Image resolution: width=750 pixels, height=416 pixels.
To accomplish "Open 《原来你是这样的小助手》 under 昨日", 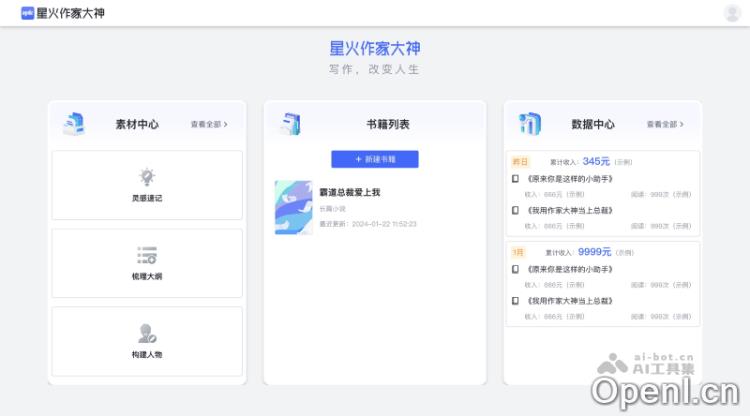I will click(570, 179).
